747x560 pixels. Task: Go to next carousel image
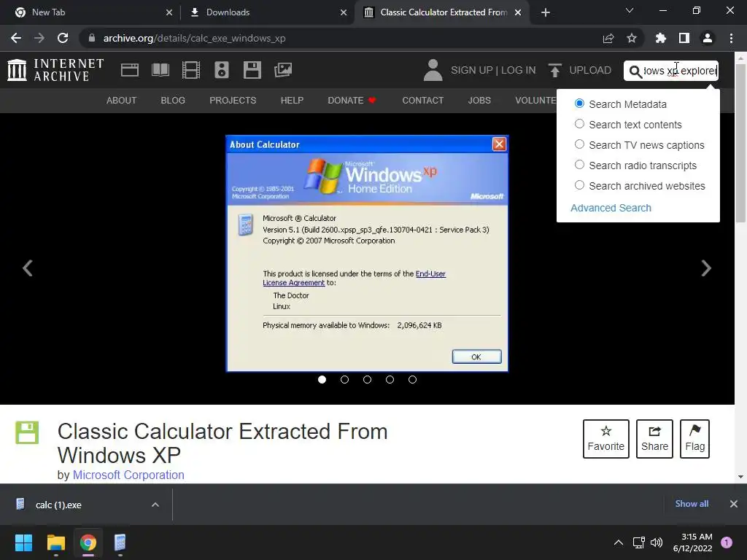tap(706, 268)
